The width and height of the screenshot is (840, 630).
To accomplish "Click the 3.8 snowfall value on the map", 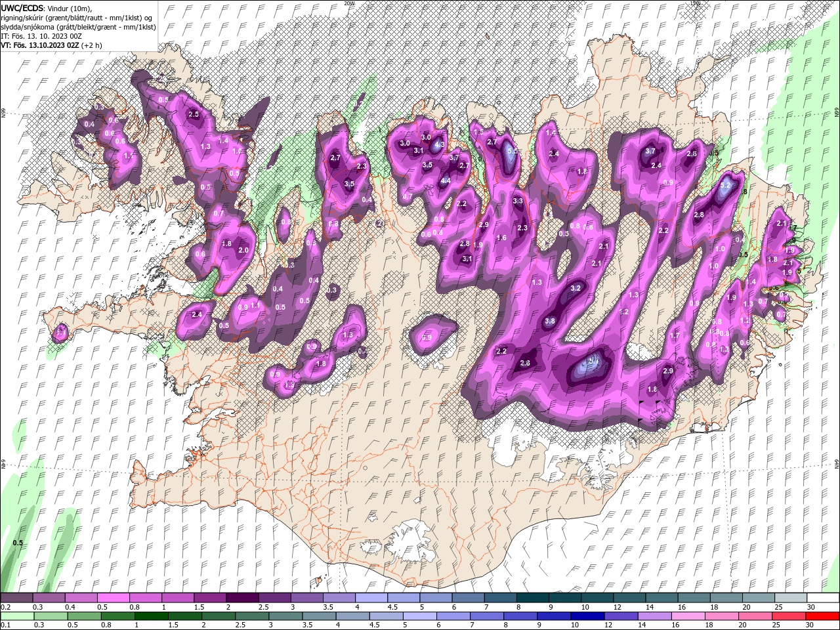I will click(550, 321).
